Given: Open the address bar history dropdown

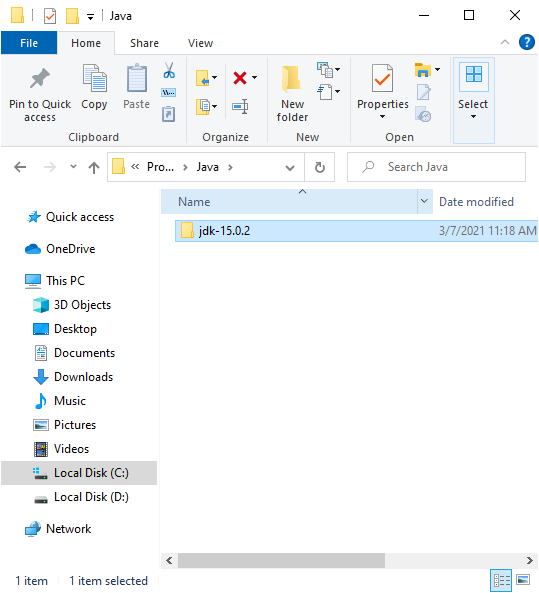Looking at the screenshot, I should pos(290,168).
